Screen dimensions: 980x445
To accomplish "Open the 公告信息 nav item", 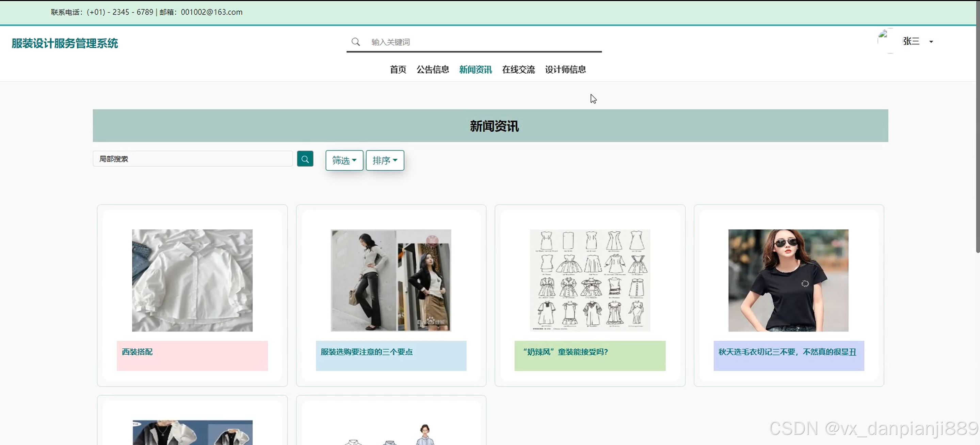I will pyautogui.click(x=433, y=69).
